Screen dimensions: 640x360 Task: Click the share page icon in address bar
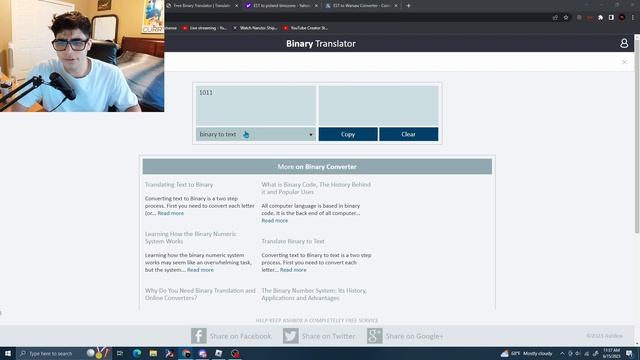click(555, 18)
